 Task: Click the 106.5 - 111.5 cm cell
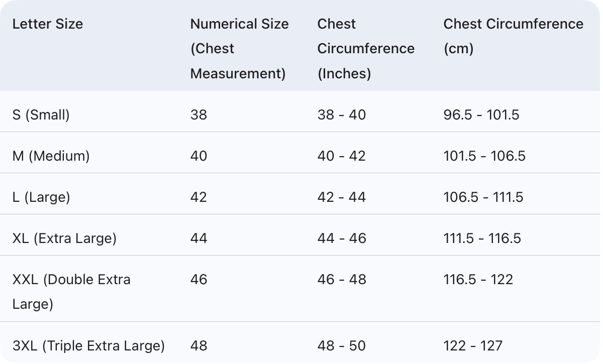(483, 197)
